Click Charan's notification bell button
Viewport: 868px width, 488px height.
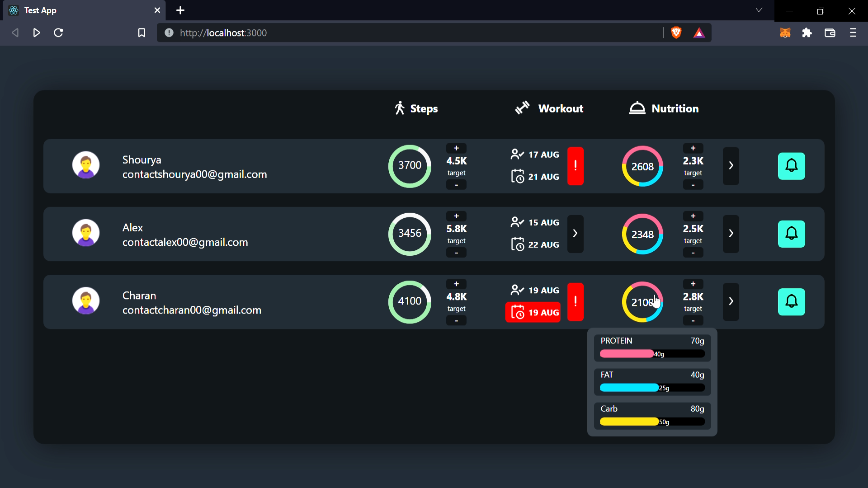click(791, 301)
